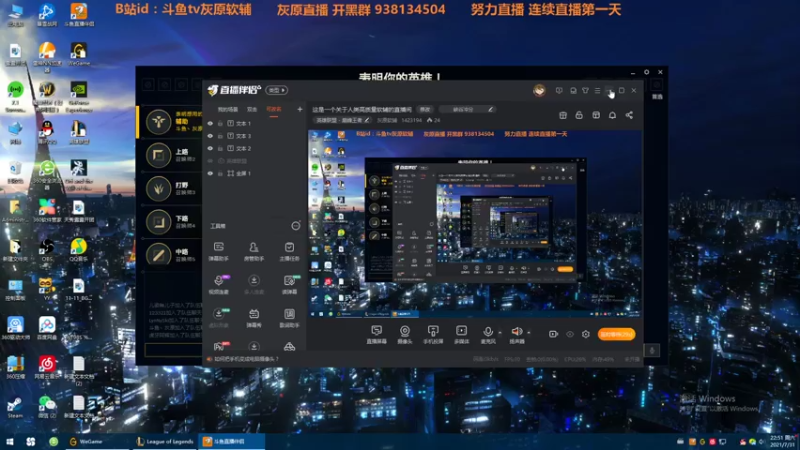Select the 文本 2 source row
Image resolution: width=800 pixels, height=450 pixels.
pyautogui.click(x=254, y=148)
